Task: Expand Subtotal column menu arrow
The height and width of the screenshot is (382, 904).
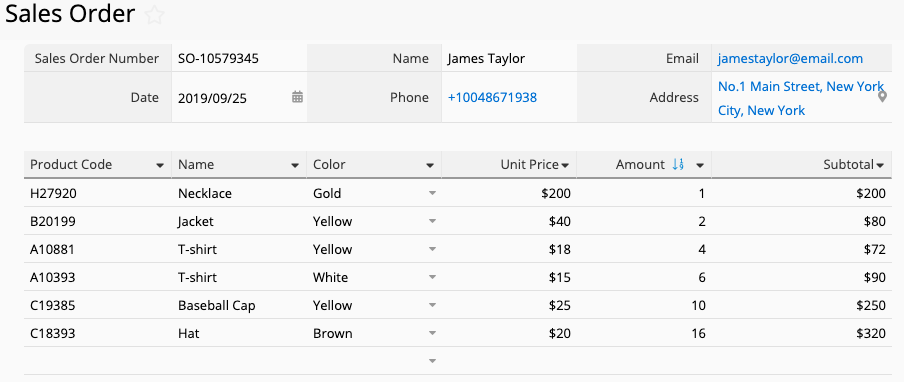Action: (880, 166)
